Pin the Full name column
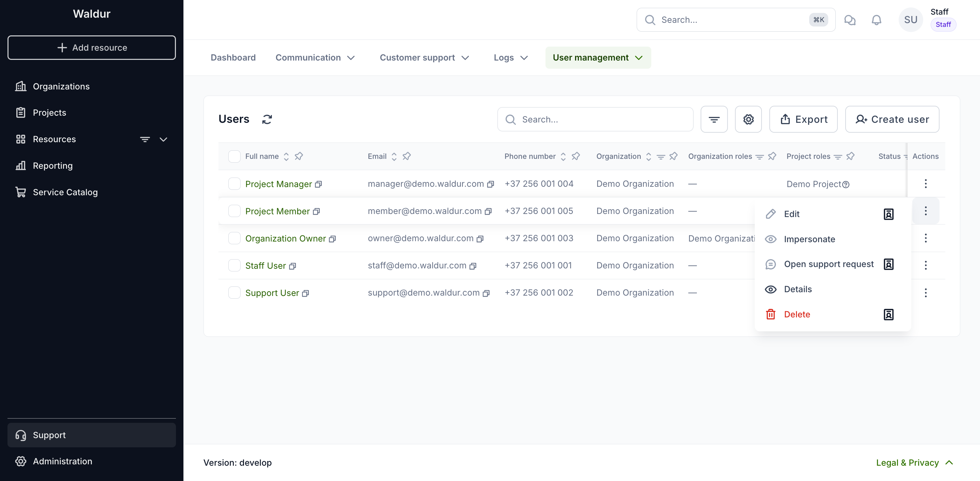 [299, 156]
